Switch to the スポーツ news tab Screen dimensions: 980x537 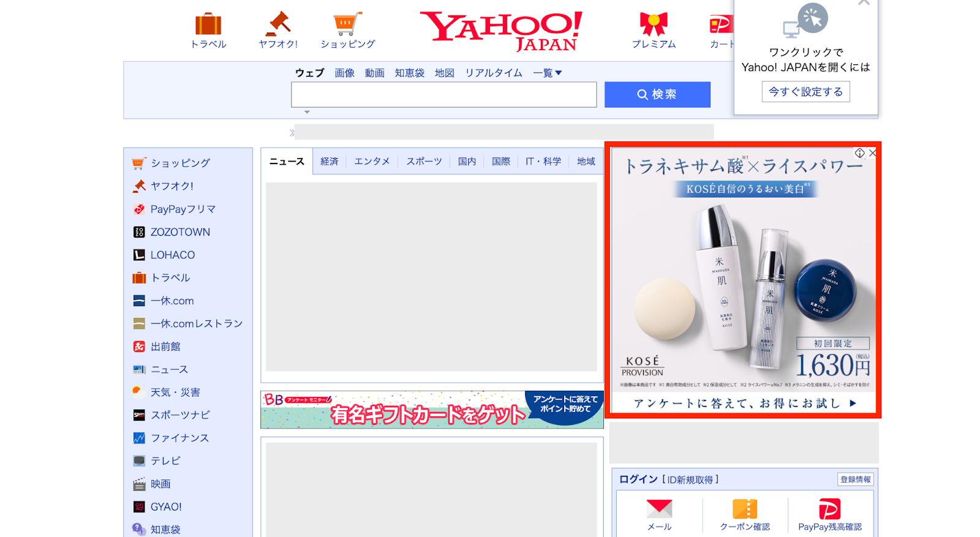[x=424, y=161]
